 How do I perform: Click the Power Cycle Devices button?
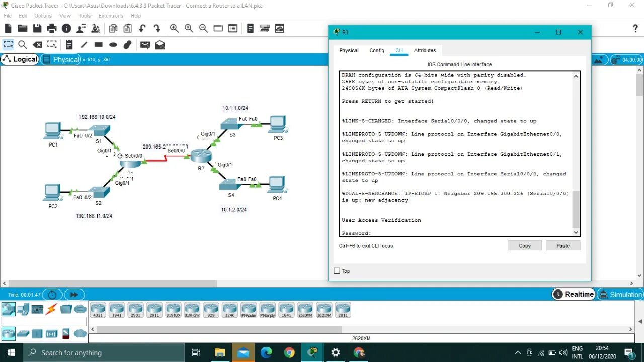pyautogui.click(x=52, y=295)
